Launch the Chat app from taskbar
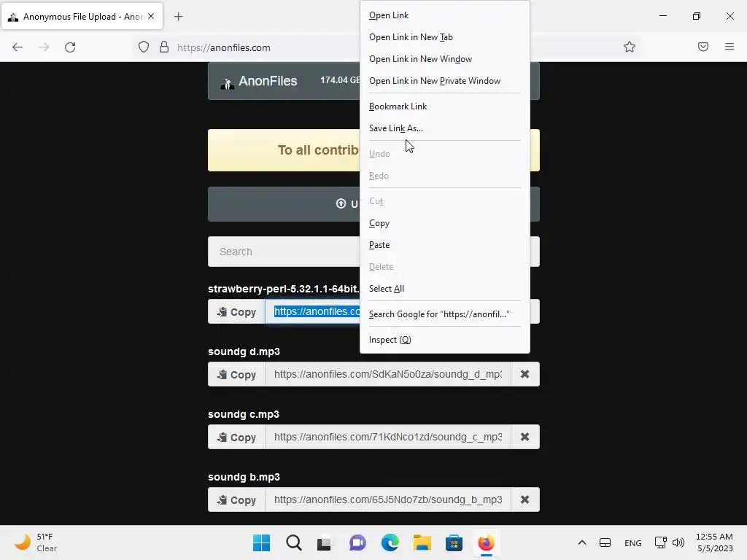Screen dimensions: 747x560 [x=357, y=542]
